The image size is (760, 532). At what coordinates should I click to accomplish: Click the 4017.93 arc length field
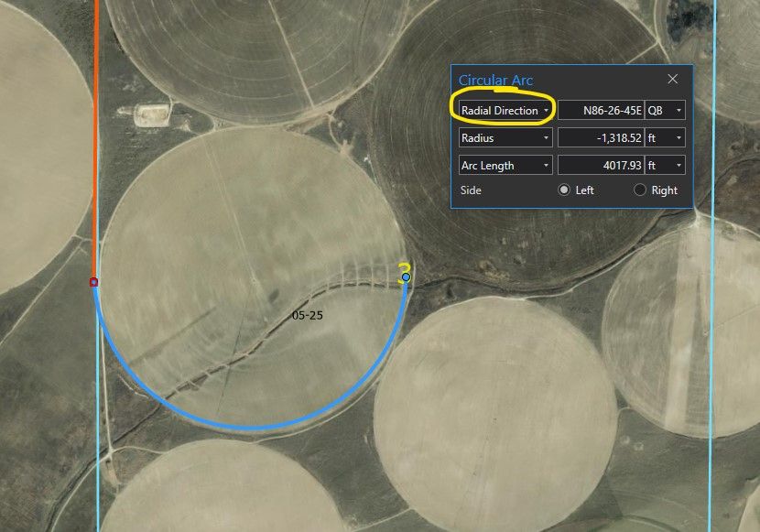pyautogui.click(x=601, y=166)
